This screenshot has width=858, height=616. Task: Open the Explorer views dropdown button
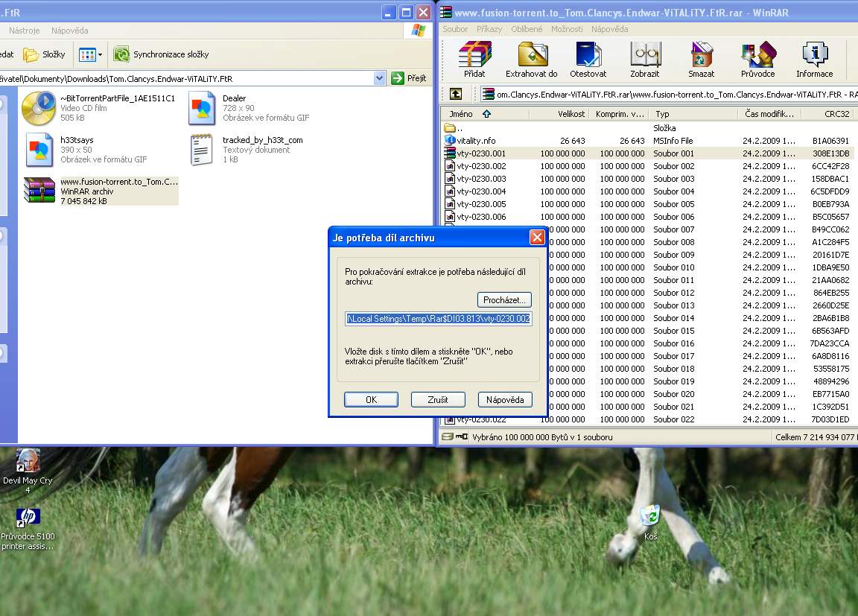click(x=91, y=54)
